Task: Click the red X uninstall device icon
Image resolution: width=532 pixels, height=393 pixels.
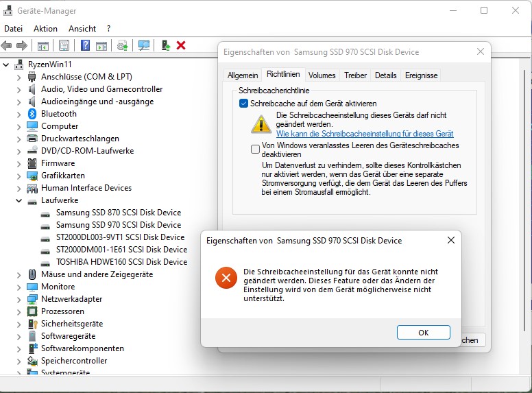Action: click(181, 45)
